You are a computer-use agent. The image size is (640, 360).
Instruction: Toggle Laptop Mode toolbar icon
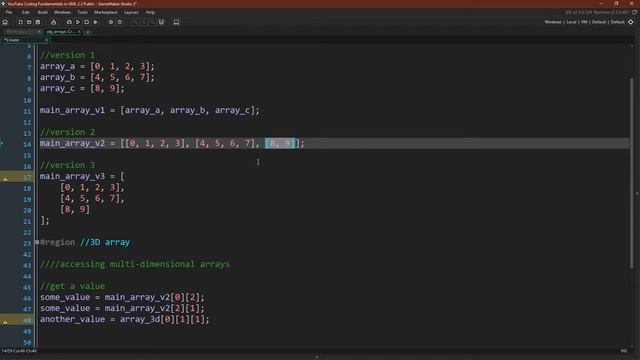(176, 22)
